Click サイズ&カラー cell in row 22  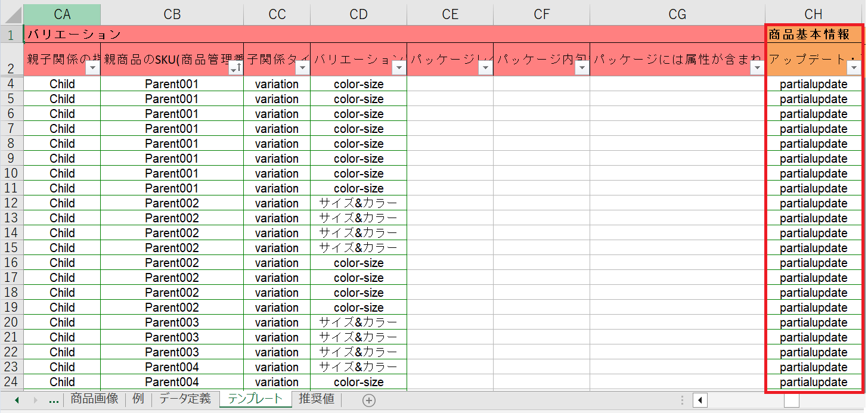pyautogui.click(x=358, y=352)
